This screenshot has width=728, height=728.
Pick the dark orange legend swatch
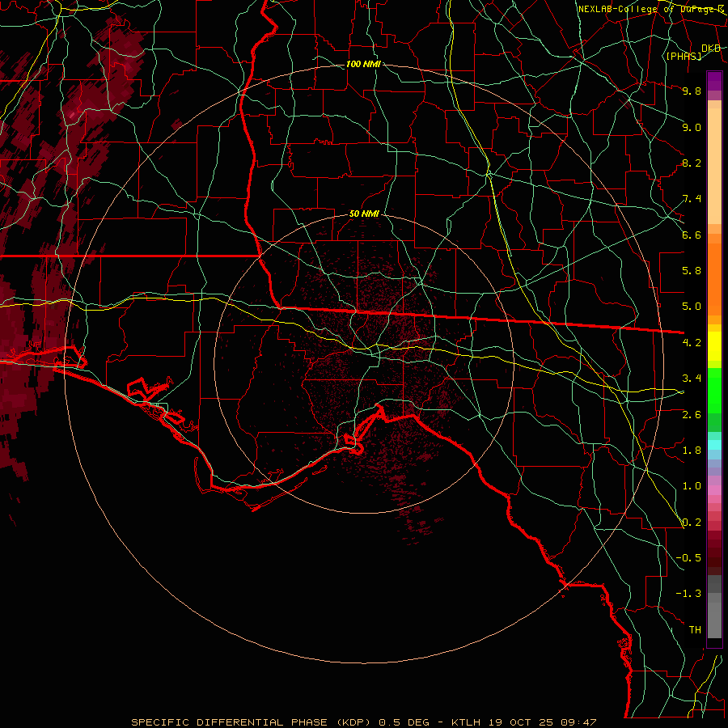click(714, 279)
